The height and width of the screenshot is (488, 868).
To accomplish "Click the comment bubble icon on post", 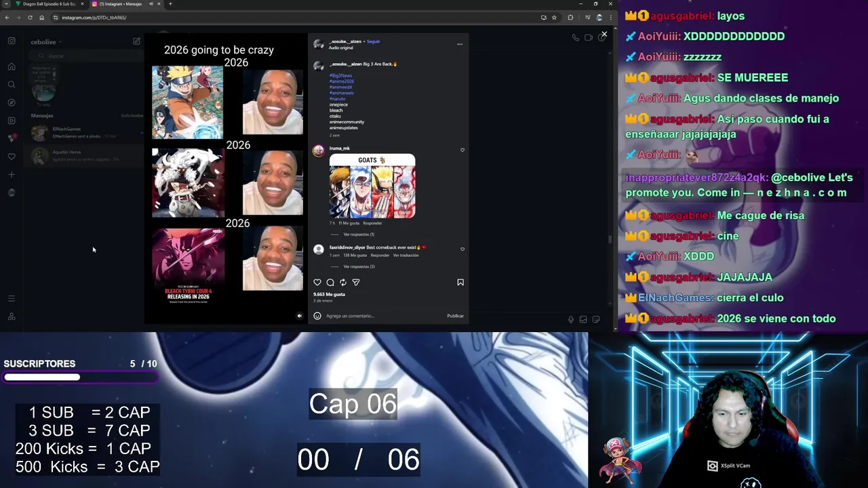I will [x=330, y=282].
